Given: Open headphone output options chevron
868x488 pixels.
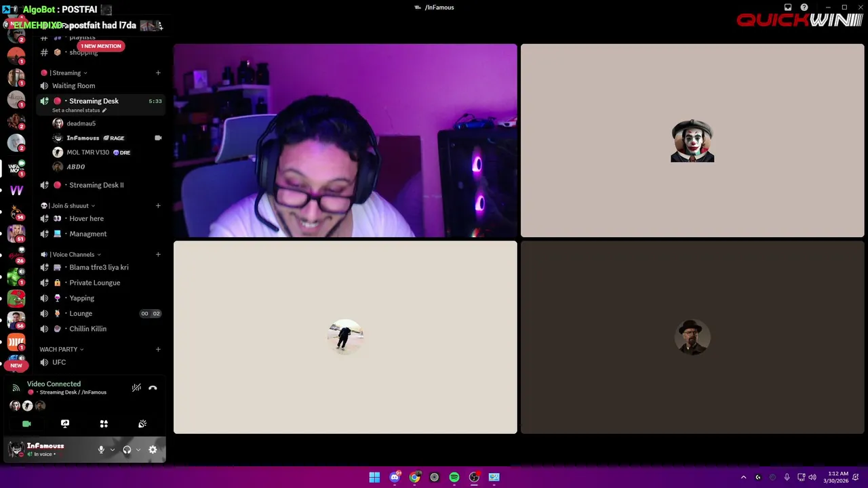Looking at the screenshot, I should (x=138, y=449).
